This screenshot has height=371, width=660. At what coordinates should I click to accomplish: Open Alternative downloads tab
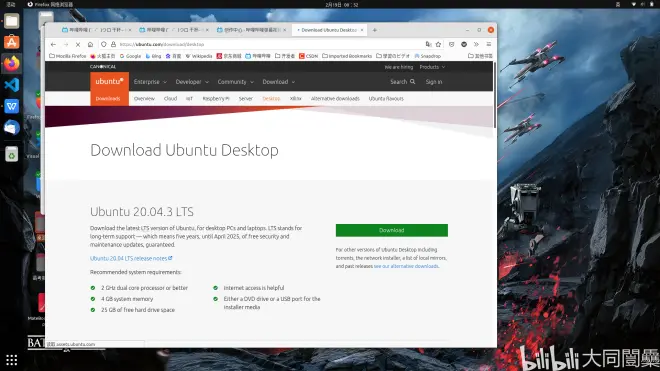coord(335,99)
